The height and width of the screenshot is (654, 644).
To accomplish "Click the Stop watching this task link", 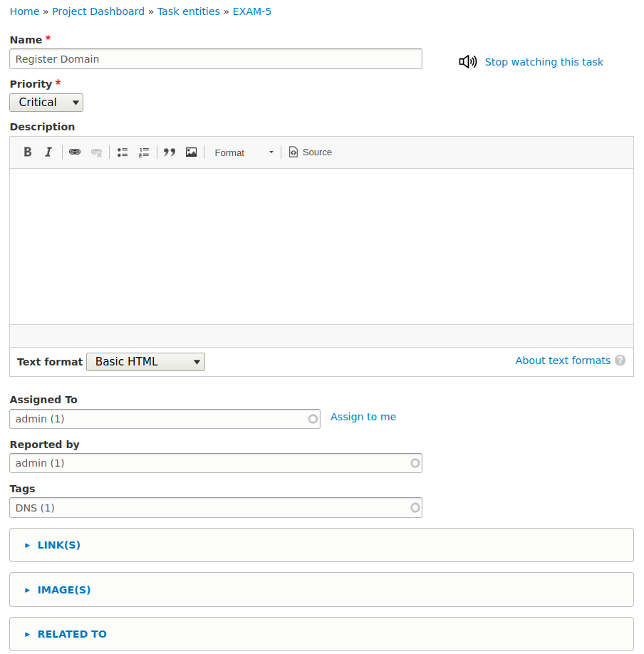I will click(x=544, y=62).
